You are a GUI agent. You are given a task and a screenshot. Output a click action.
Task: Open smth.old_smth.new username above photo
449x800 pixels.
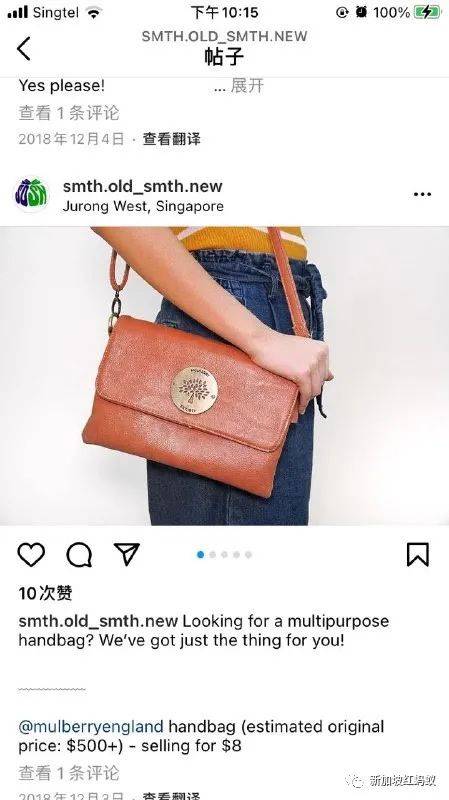point(143,186)
